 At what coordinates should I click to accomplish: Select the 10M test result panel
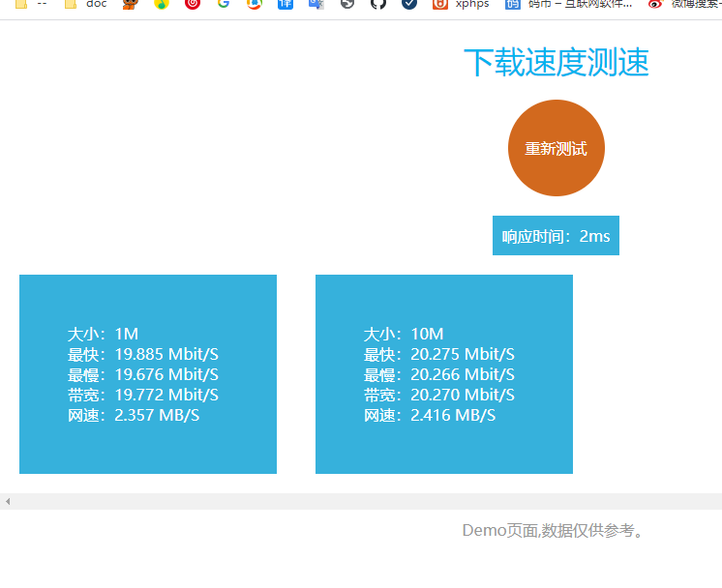click(444, 374)
